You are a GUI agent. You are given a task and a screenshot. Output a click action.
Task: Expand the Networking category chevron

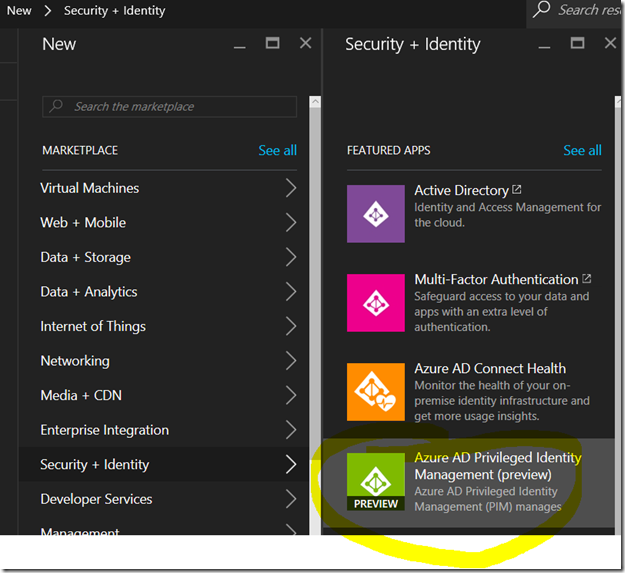290,361
